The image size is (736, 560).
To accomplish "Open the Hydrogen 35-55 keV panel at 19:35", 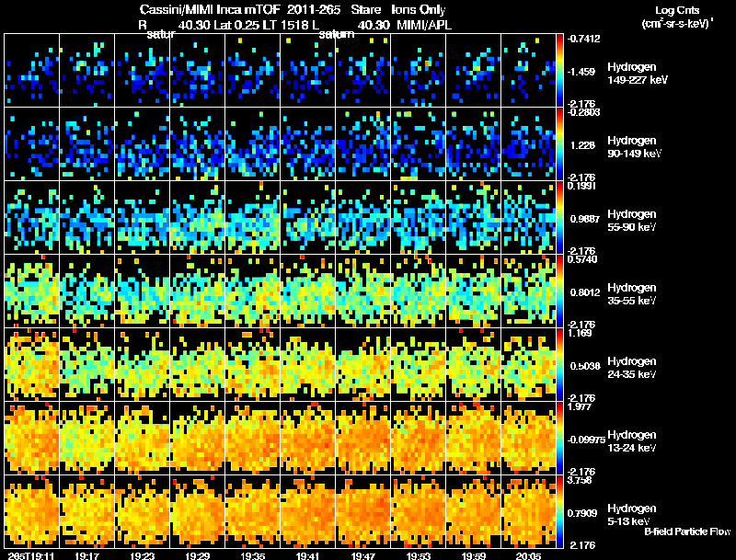I will pyautogui.click(x=252, y=291).
